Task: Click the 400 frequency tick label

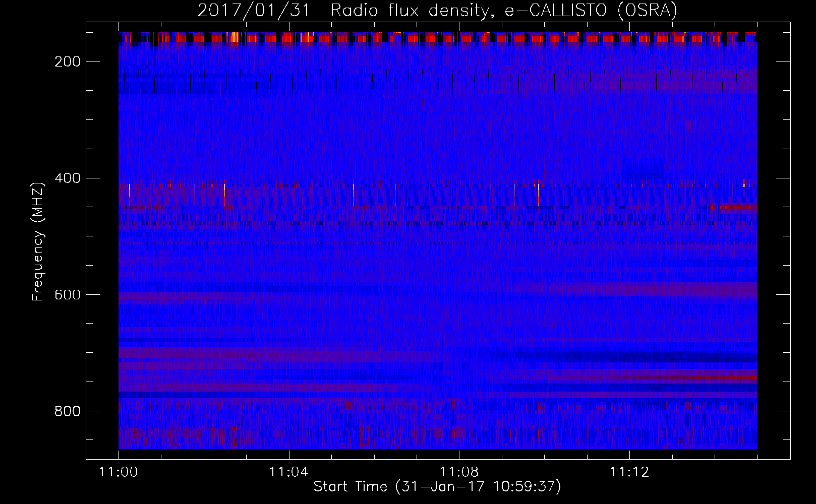Action: tap(68, 178)
